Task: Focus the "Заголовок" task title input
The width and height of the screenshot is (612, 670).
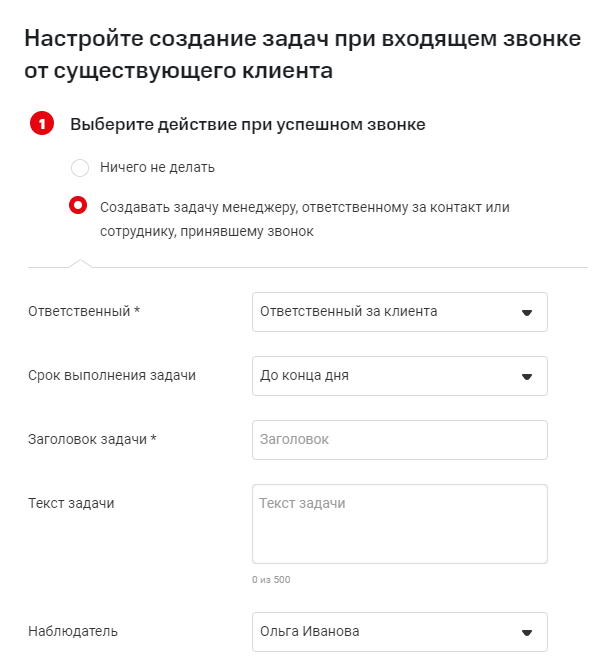Action: pyautogui.click(x=399, y=440)
